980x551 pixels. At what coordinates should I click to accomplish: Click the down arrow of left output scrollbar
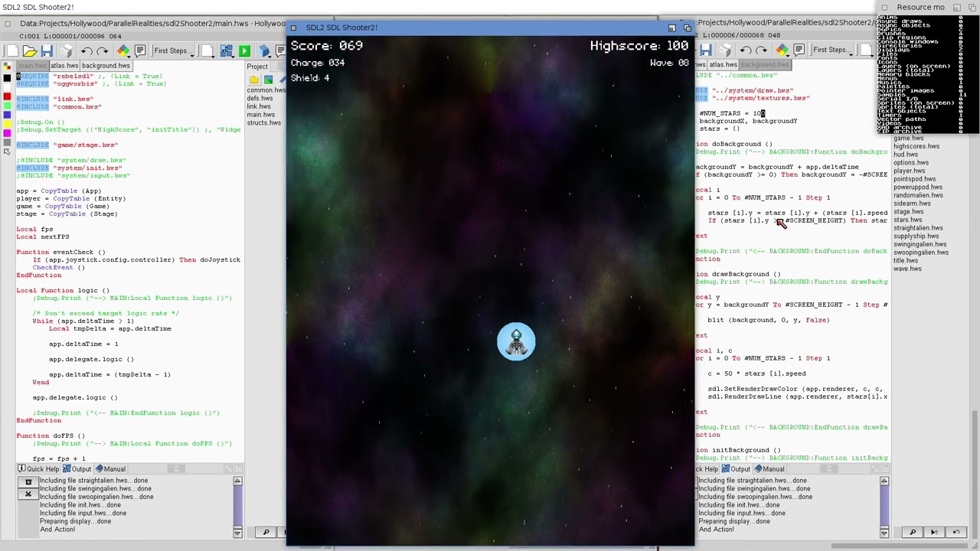[x=237, y=533]
